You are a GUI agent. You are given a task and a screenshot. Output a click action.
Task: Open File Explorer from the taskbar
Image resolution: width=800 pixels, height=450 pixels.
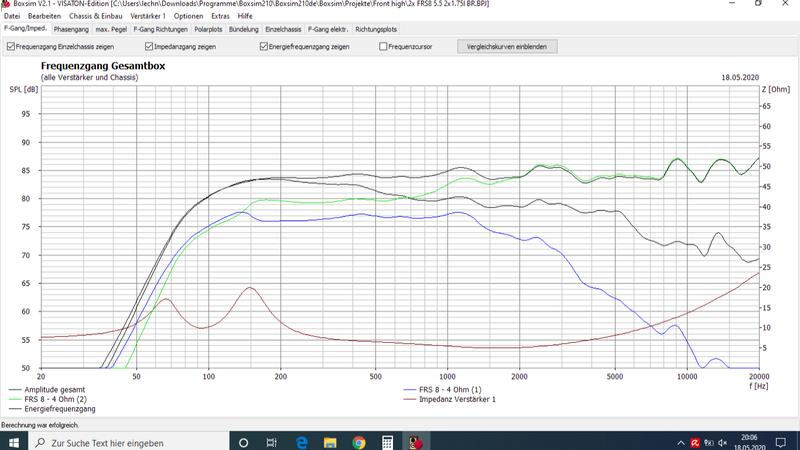[x=330, y=441]
